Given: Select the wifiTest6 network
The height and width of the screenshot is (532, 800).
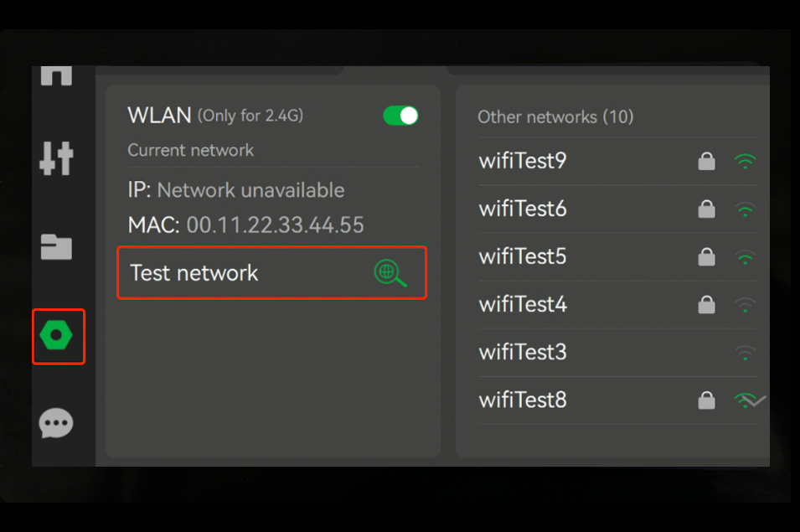Looking at the screenshot, I should [x=523, y=209].
